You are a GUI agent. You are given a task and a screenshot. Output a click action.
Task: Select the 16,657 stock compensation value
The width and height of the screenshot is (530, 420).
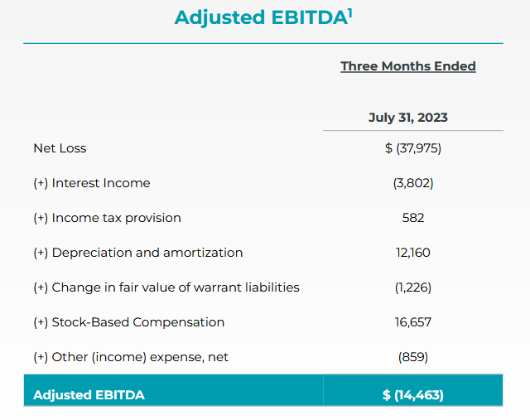pos(413,322)
